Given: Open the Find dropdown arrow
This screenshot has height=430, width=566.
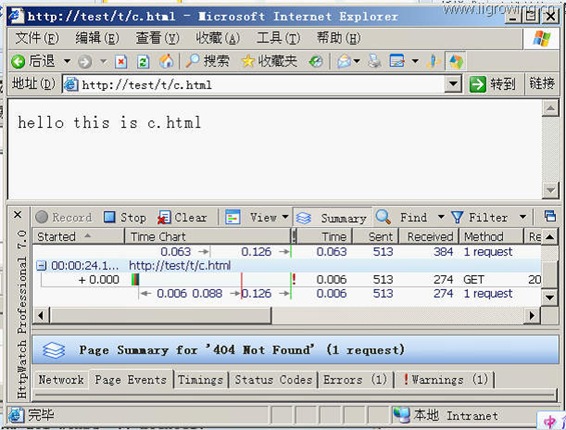Looking at the screenshot, I should pyautogui.click(x=441, y=217).
